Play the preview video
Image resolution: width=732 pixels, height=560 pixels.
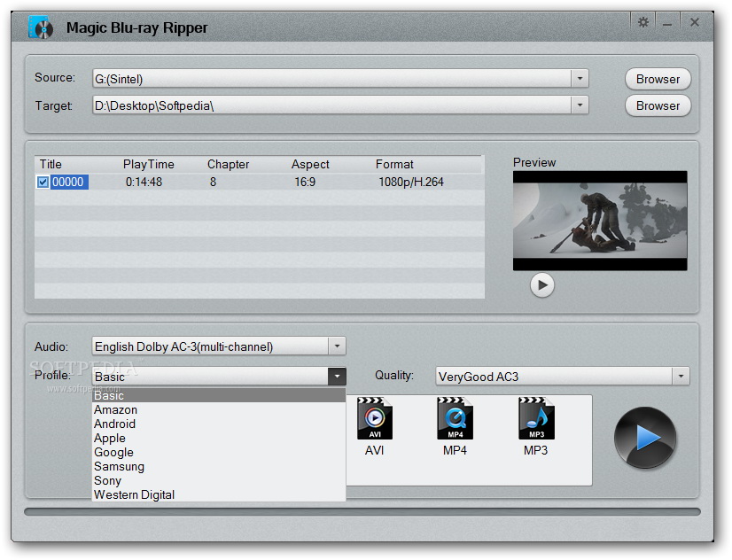pos(542,284)
